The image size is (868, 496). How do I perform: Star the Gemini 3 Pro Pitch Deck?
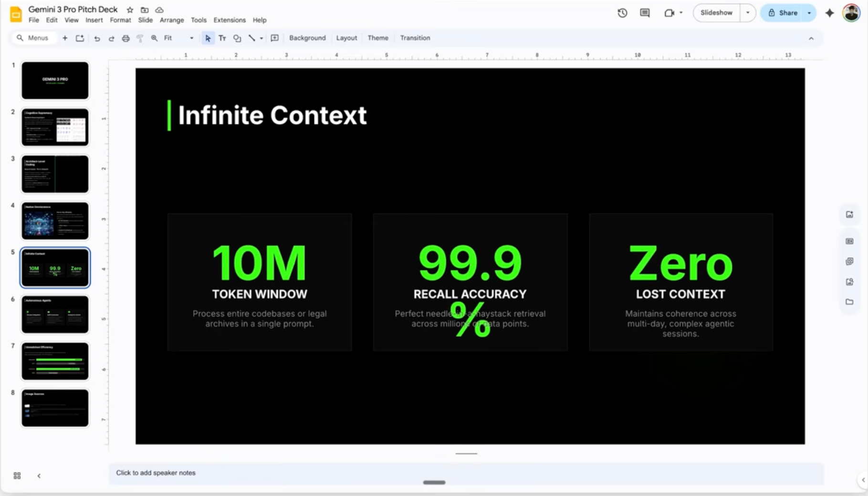(x=130, y=10)
